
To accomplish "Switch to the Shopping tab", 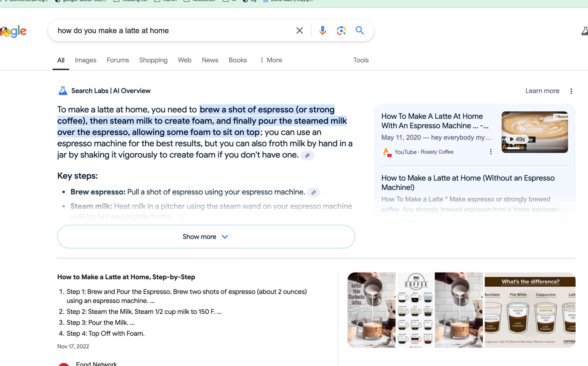I will (x=153, y=60).
